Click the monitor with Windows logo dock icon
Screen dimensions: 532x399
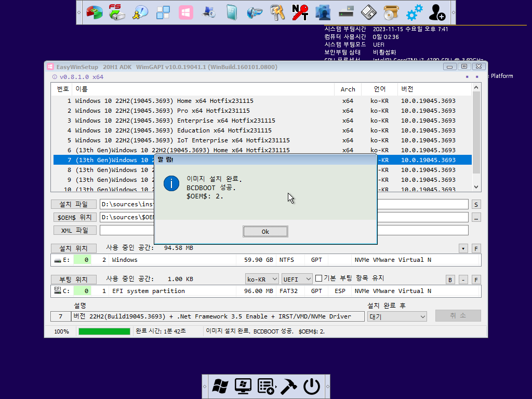tap(243, 386)
